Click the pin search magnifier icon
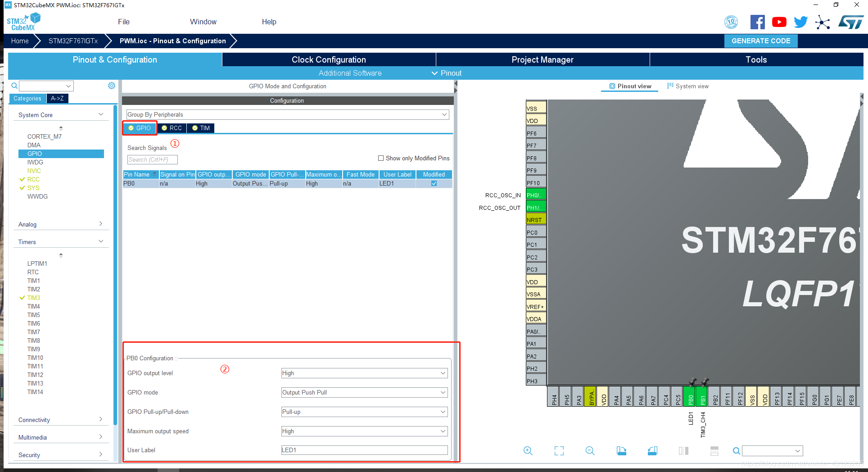868x472 pixels. (736, 451)
